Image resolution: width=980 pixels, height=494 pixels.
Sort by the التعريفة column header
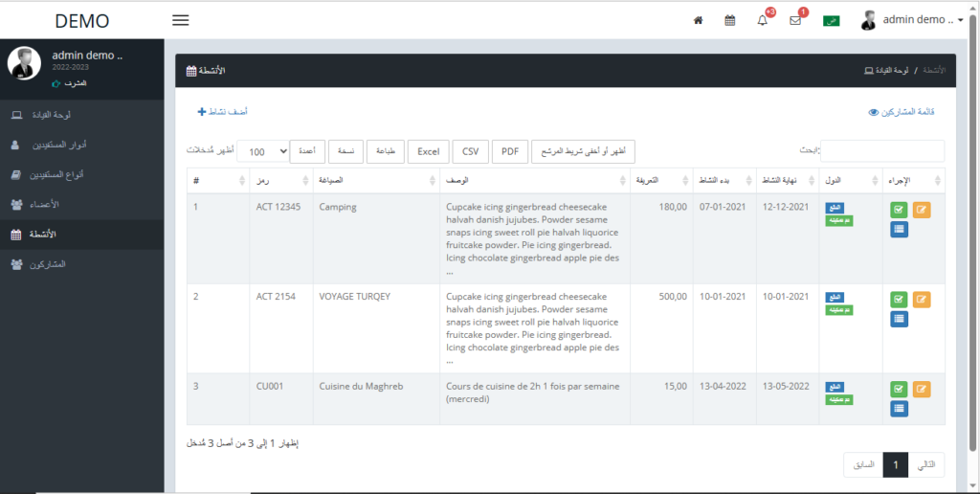click(x=661, y=180)
